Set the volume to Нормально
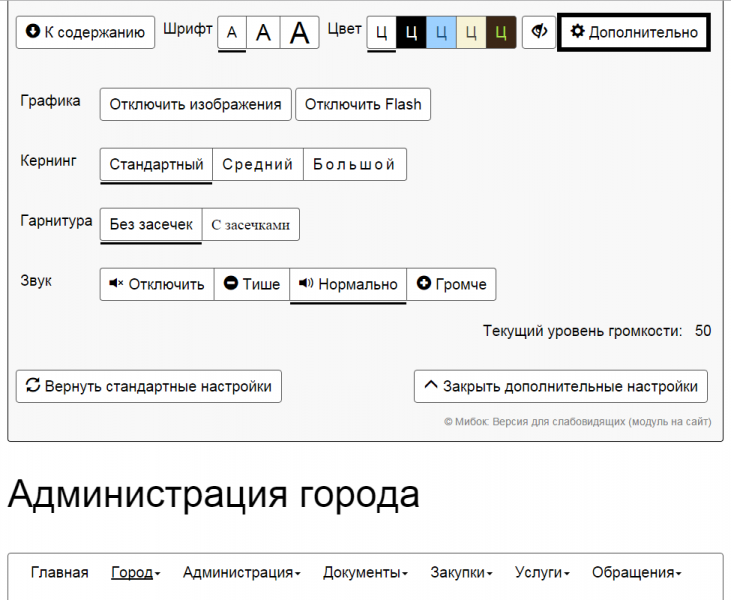Viewport: 731px width, 600px height. (x=348, y=284)
